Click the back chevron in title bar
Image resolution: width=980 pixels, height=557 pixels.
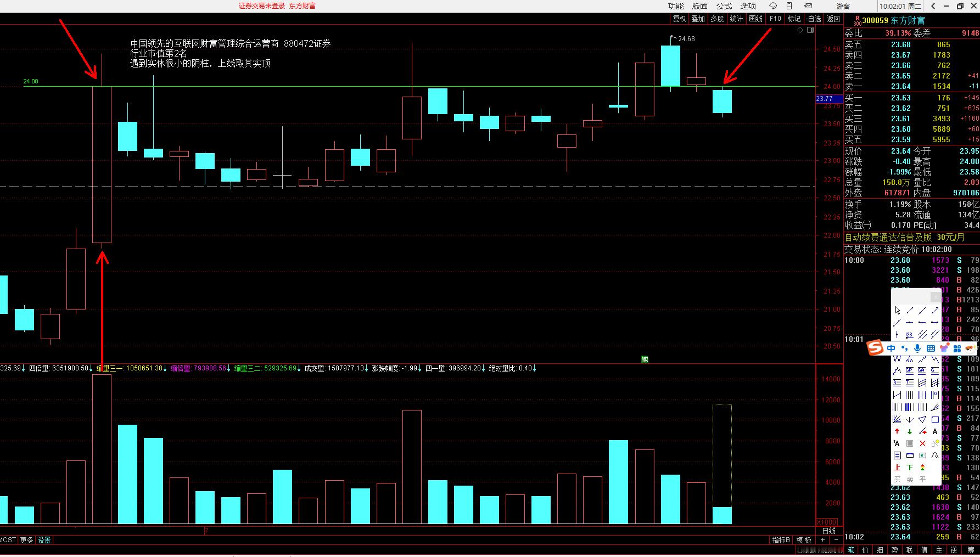[x=933, y=6]
